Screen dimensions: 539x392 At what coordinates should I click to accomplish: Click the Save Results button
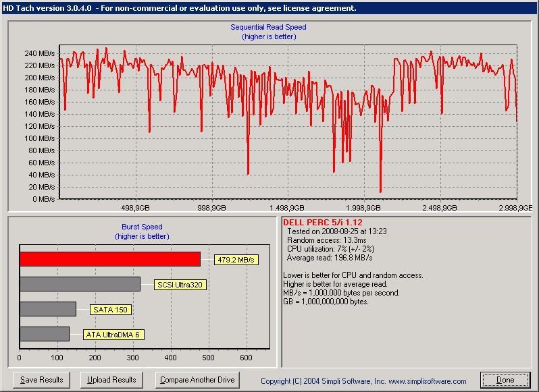42,380
